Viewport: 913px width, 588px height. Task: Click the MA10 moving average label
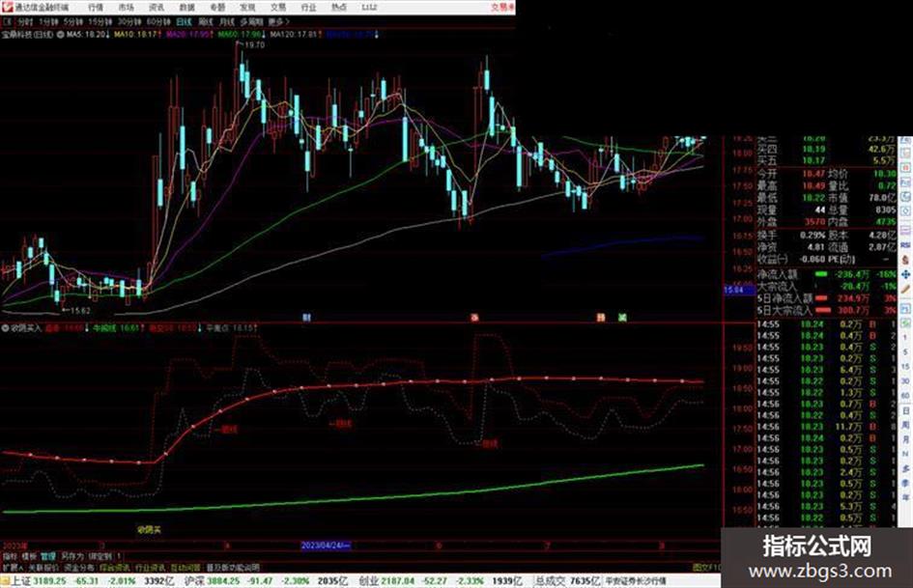[137, 35]
